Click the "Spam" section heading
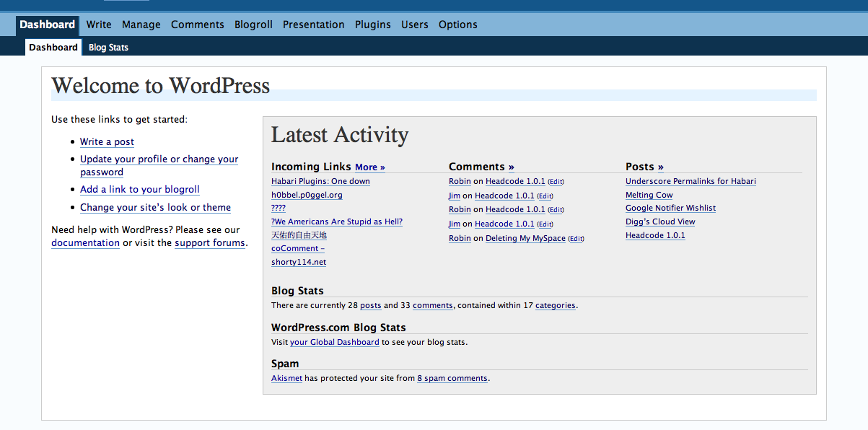This screenshot has height=430, width=868. point(285,364)
